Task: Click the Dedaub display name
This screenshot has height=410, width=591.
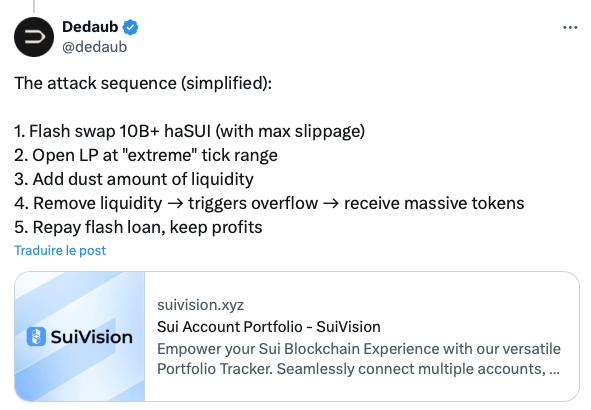Action: (90, 27)
